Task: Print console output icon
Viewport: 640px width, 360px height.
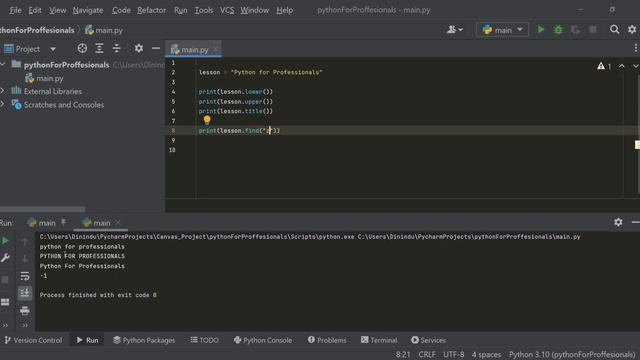Action: pyautogui.click(x=24, y=311)
